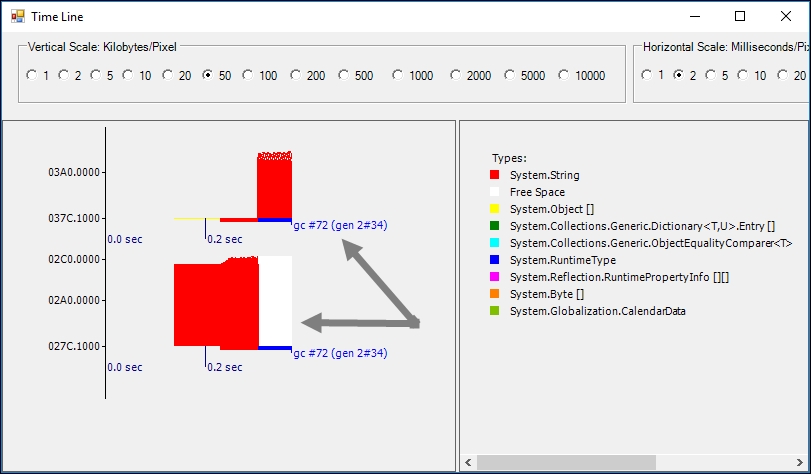This screenshot has width=811, height=474.
Task: Select the red System.String color swatch
Action: (494, 175)
